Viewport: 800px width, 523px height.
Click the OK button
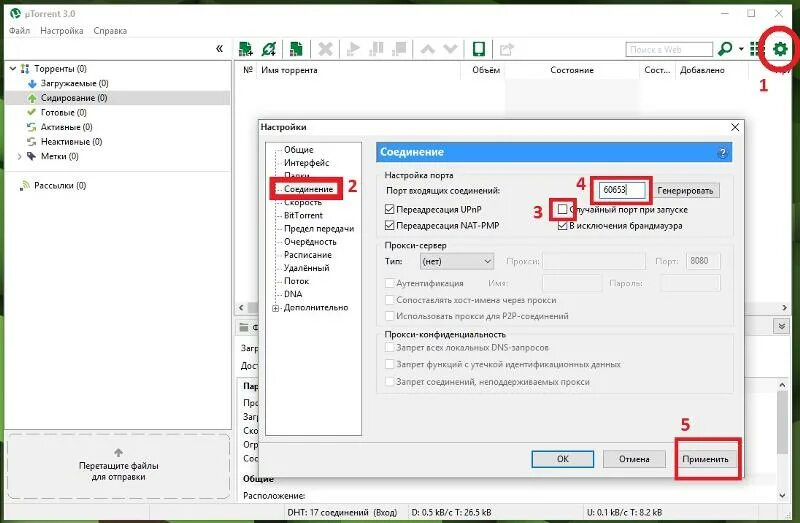click(562, 459)
